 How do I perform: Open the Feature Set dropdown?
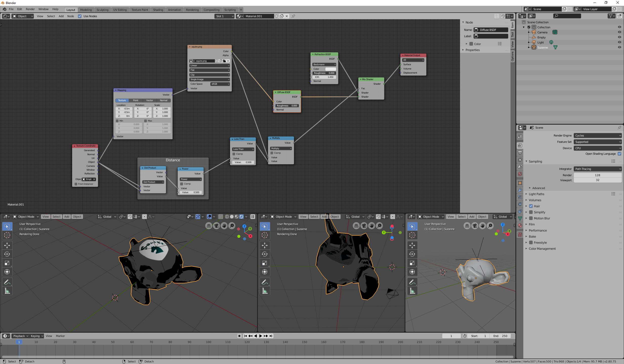(x=597, y=142)
